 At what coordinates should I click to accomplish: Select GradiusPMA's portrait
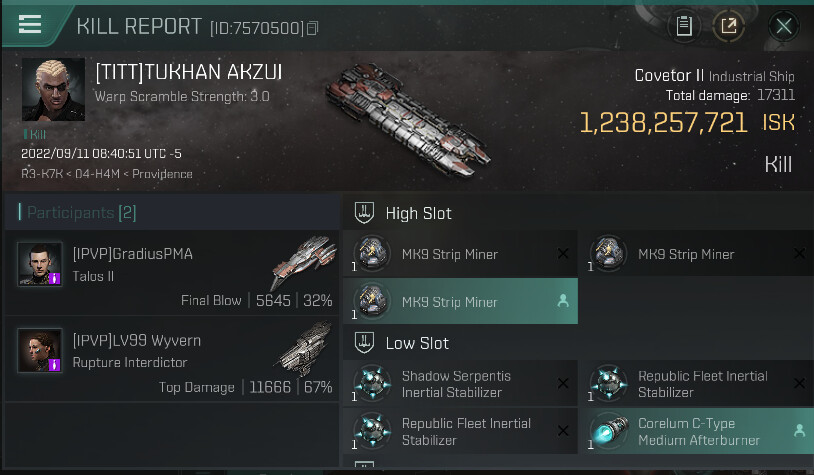(x=39, y=264)
